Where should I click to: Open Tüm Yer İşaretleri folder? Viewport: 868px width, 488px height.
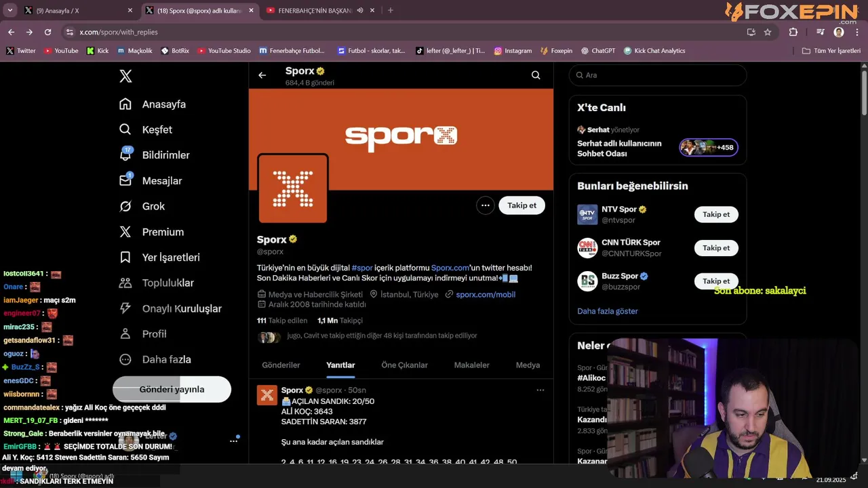point(831,51)
